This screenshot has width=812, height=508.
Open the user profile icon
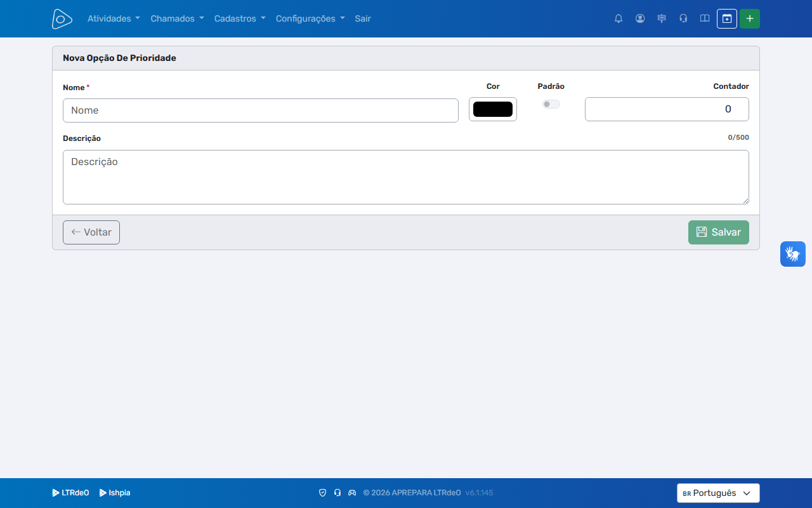[640, 18]
